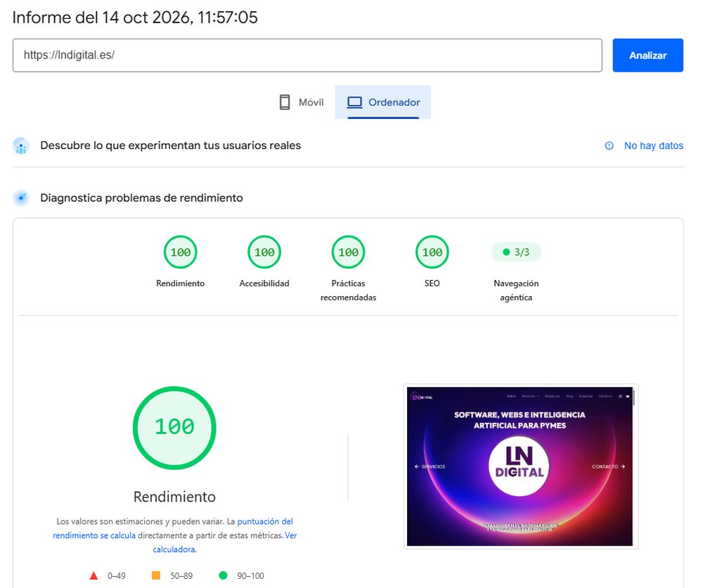Click the Analizar button
703x588 pixels.
tap(647, 55)
